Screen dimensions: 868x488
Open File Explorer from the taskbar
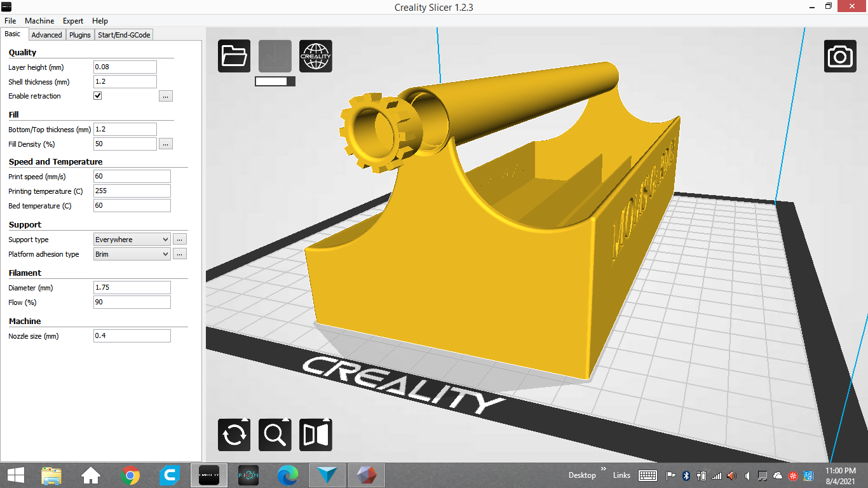[x=51, y=475]
